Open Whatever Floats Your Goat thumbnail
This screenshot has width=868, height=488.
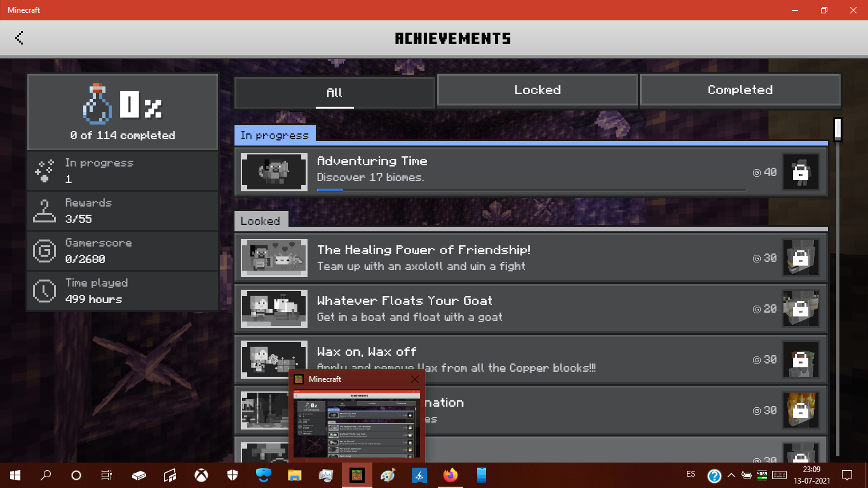275,309
